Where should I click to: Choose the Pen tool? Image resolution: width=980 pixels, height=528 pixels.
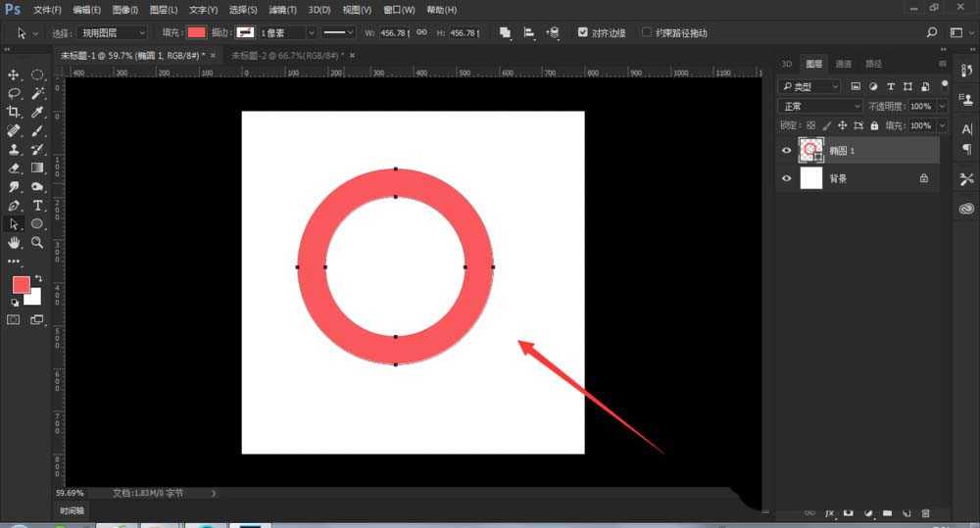14,206
